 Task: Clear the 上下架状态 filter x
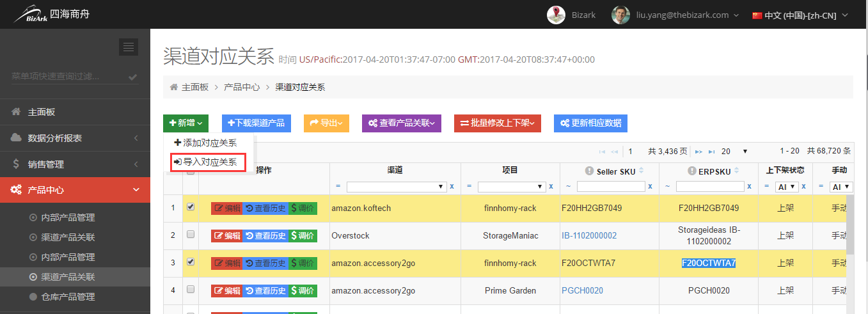coord(804,187)
